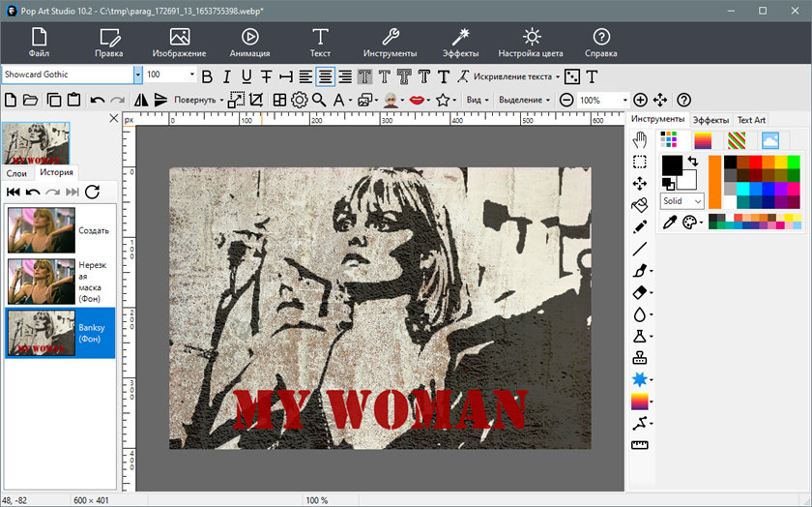Choose the Brush tool
This screenshot has width=812, height=507.
[640, 271]
